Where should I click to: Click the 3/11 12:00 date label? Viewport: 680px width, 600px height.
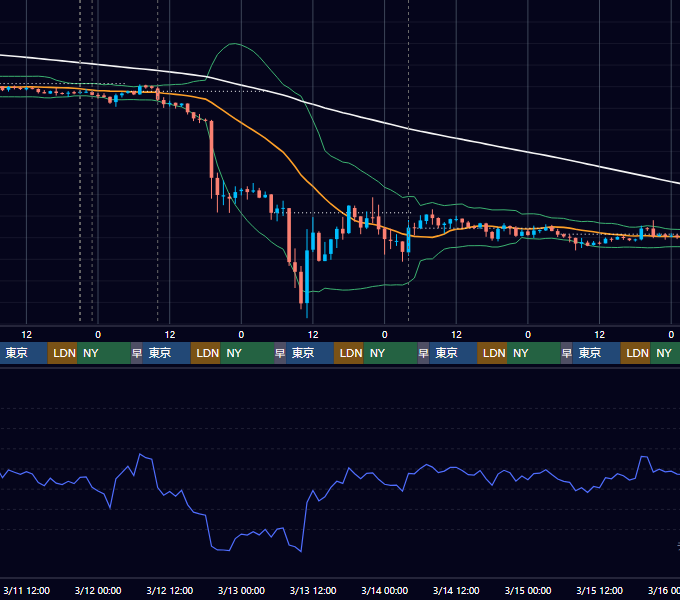26,590
